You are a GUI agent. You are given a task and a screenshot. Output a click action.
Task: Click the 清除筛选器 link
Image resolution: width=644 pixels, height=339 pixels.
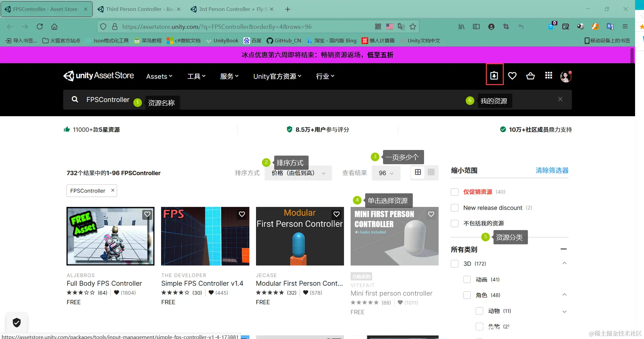[x=551, y=170]
